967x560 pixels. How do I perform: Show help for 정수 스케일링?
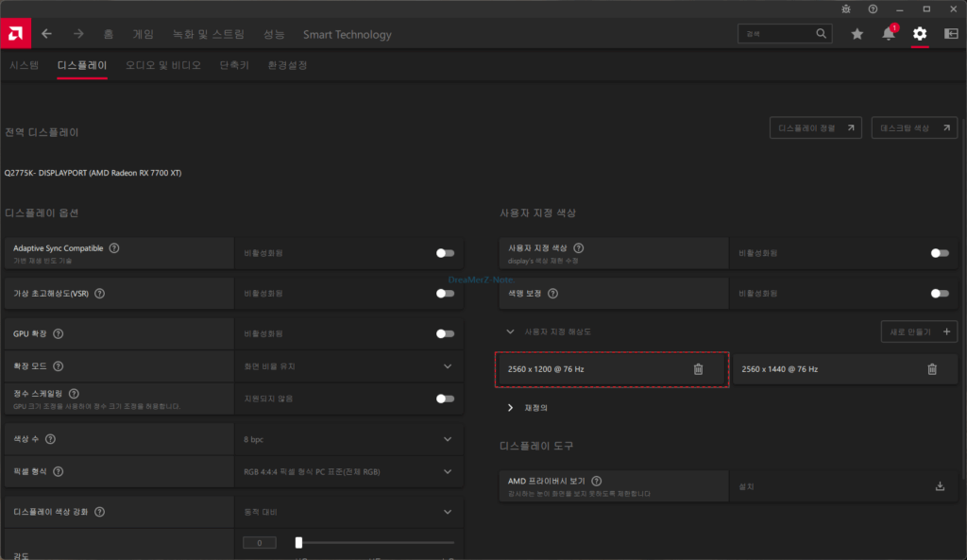coord(74,394)
